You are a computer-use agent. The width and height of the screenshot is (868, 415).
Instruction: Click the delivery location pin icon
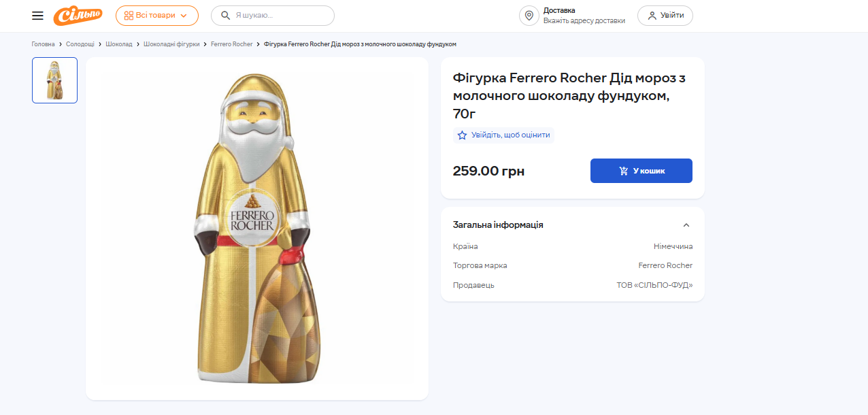point(529,16)
